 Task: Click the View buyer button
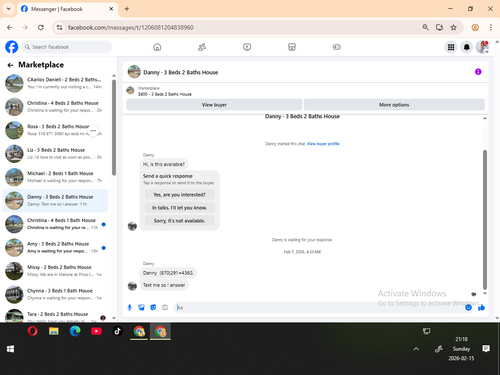tap(214, 105)
